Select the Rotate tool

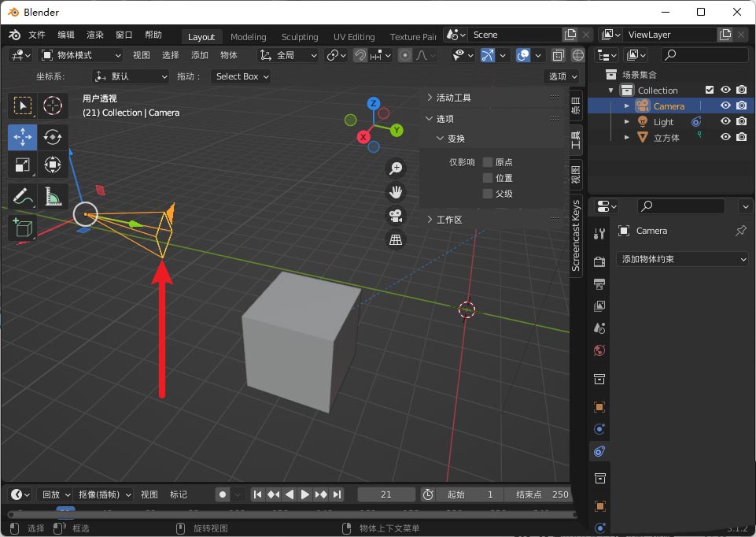[53, 136]
